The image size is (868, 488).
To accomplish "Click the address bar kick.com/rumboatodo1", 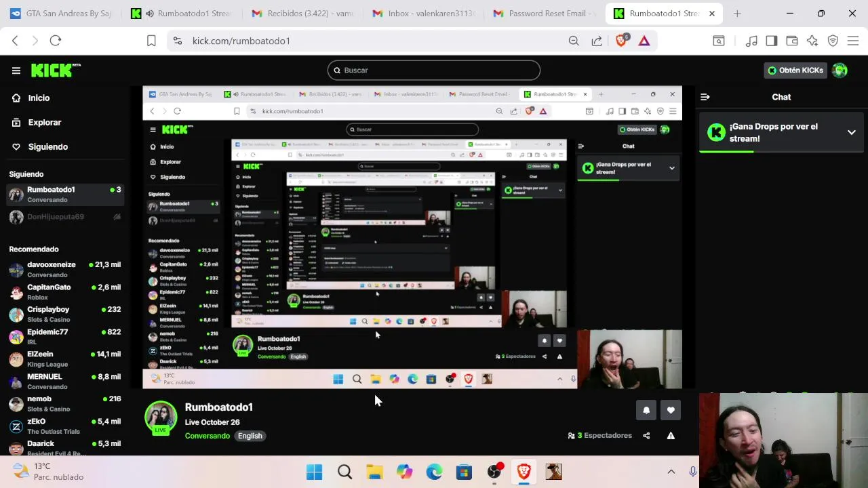I will click(241, 41).
